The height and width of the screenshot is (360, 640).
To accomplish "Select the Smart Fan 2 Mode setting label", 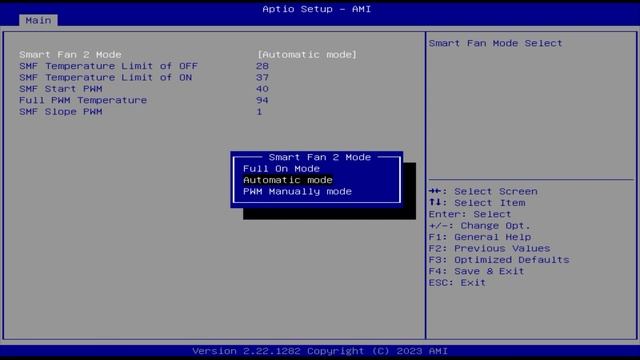I will pos(70,55).
